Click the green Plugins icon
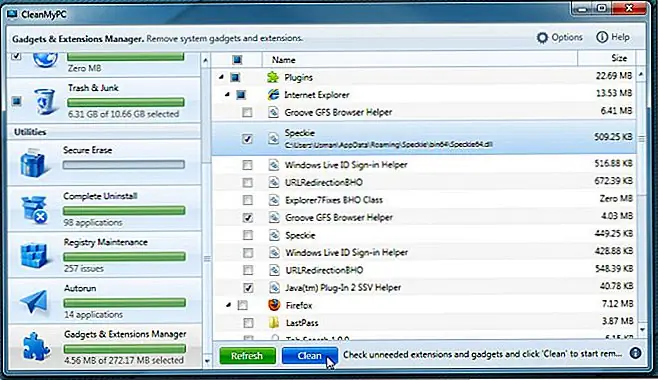The image size is (658, 380). click(273, 77)
